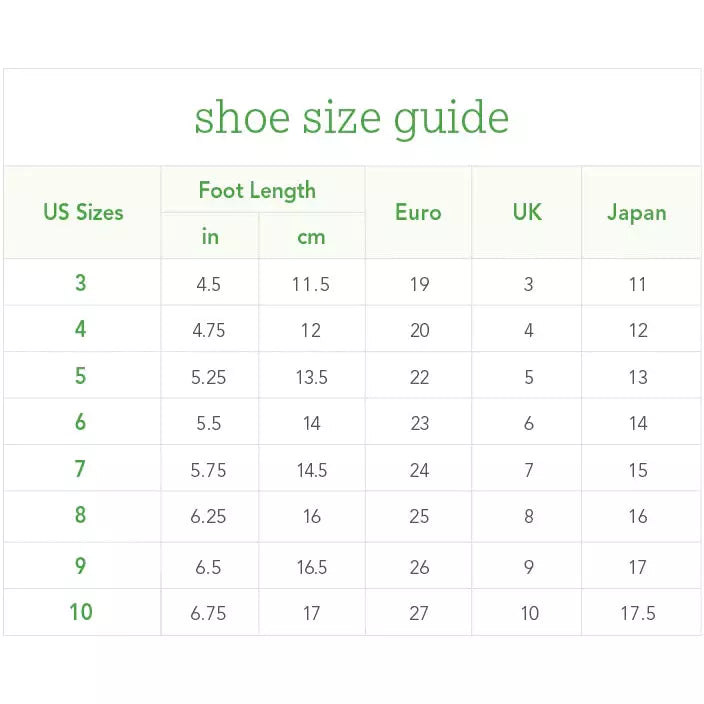Click US size 3 row label
The height and width of the screenshot is (704, 704).
tap(81, 283)
